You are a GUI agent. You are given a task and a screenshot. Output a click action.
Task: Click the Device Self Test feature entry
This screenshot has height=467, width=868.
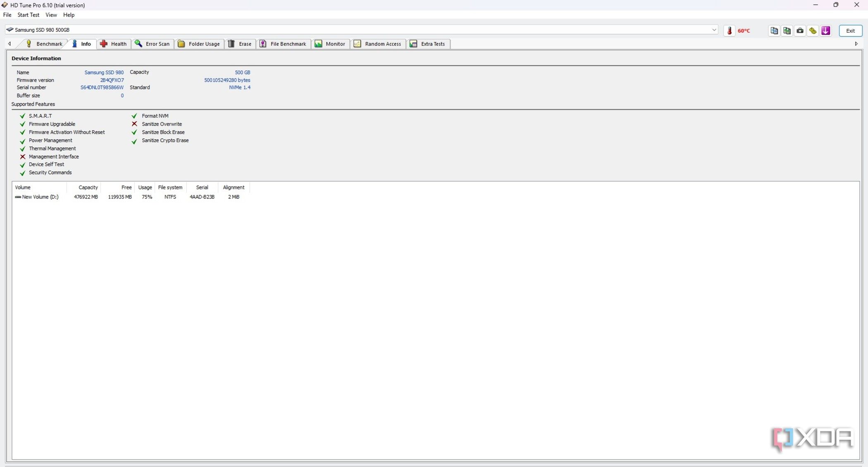point(46,165)
